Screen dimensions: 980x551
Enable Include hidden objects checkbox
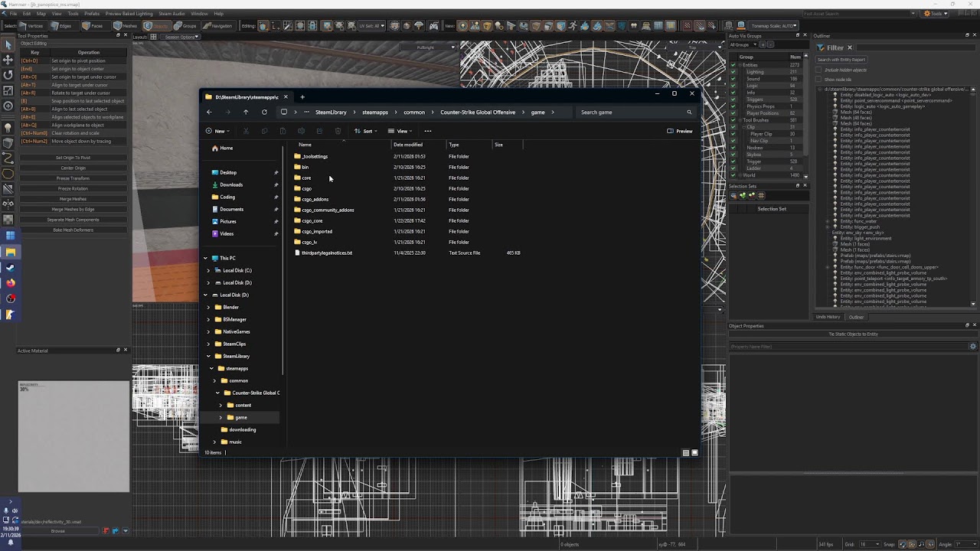(818, 70)
